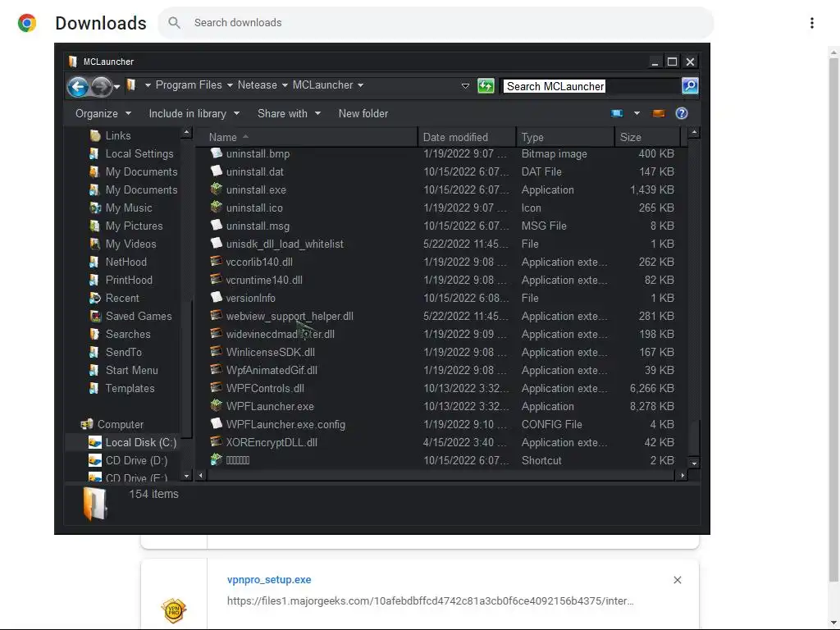Toggle the preview pane icon
The height and width of the screenshot is (630, 840).
659,113
